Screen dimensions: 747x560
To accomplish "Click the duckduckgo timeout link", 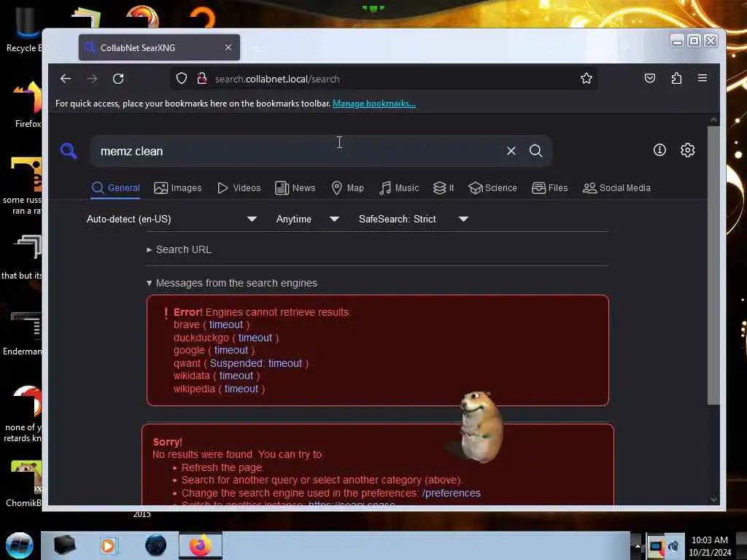I will 255,338.
